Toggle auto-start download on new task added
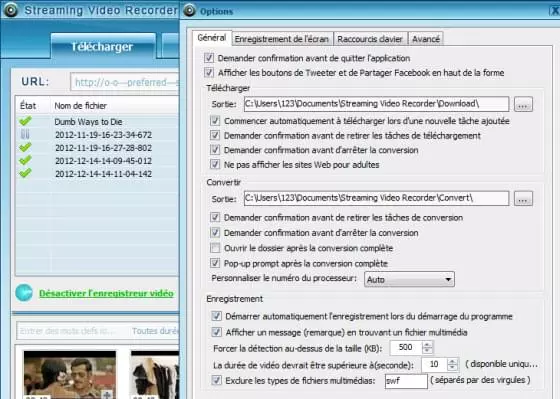The height and width of the screenshot is (399, 560). point(215,121)
